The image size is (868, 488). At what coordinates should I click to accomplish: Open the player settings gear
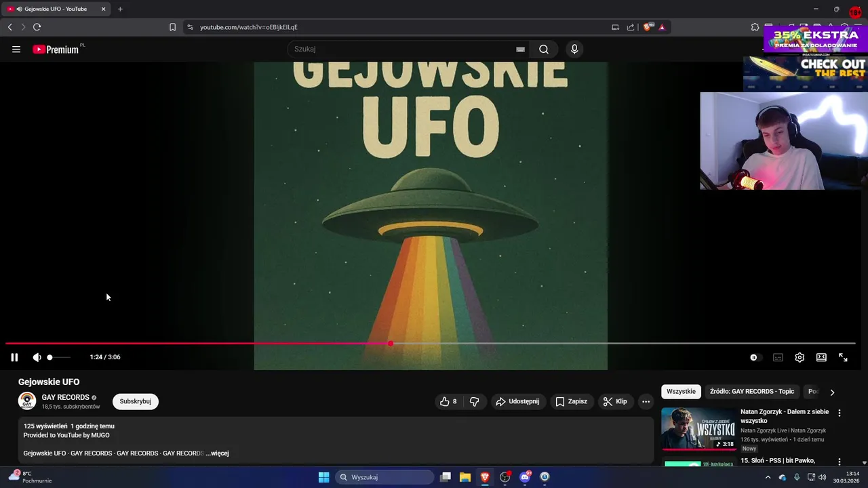[x=800, y=357]
